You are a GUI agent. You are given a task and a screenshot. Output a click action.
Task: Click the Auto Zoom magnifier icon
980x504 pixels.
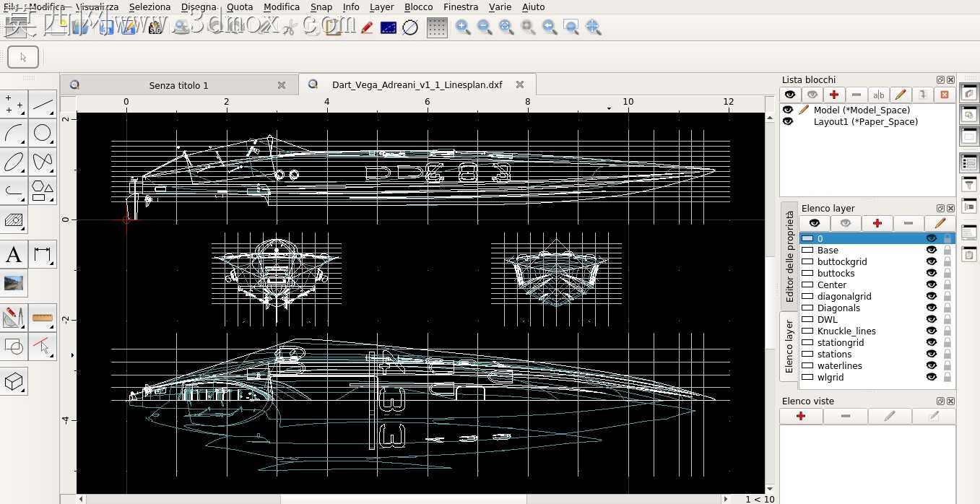click(506, 27)
